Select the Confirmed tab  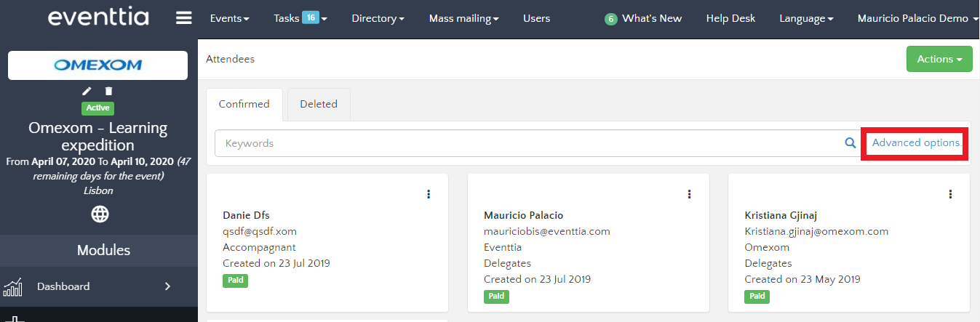[244, 104]
